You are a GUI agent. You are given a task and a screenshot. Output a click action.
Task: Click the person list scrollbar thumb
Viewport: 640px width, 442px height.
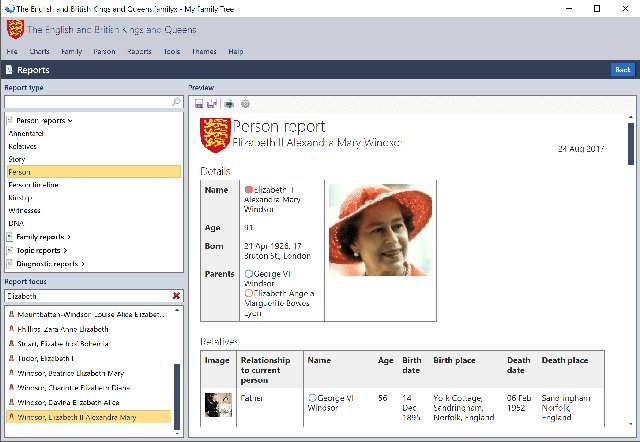tap(177, 397)
